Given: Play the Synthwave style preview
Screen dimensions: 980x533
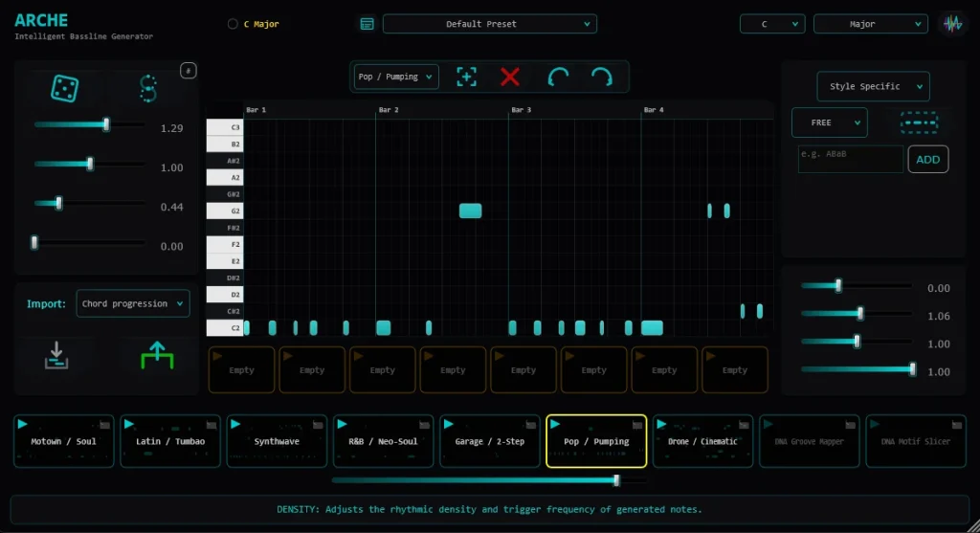Looking at the screenshot, I should 235,424.
